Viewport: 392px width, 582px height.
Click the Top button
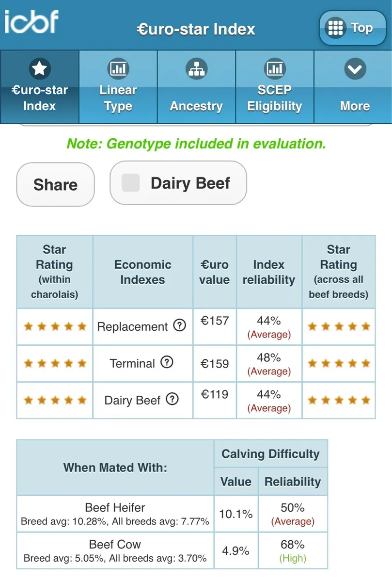pos(349,28)
